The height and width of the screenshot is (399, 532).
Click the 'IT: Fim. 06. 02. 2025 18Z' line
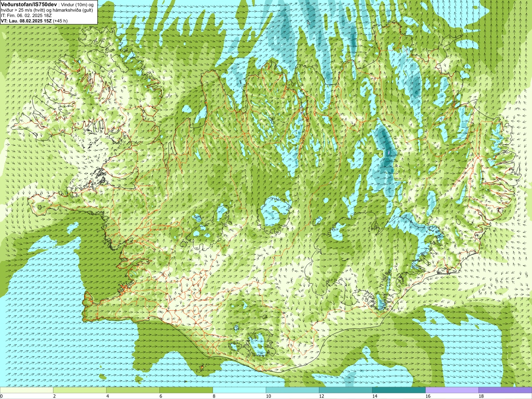[26, 15]
